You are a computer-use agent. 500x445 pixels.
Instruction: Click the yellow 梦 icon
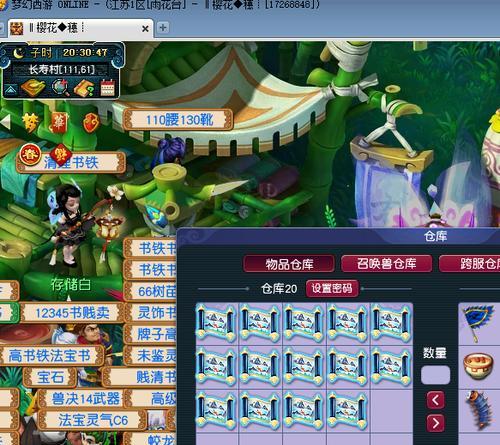[30, 122]
